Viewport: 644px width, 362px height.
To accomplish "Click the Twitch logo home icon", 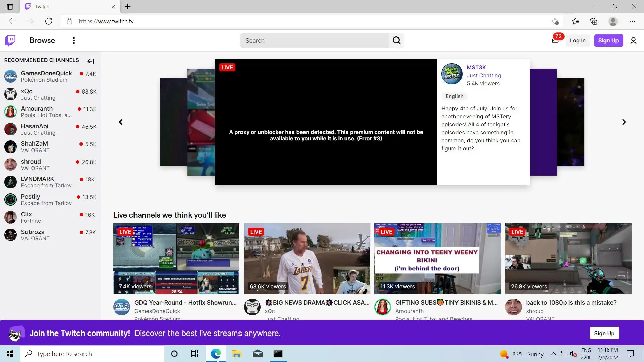I will point(10,40).
